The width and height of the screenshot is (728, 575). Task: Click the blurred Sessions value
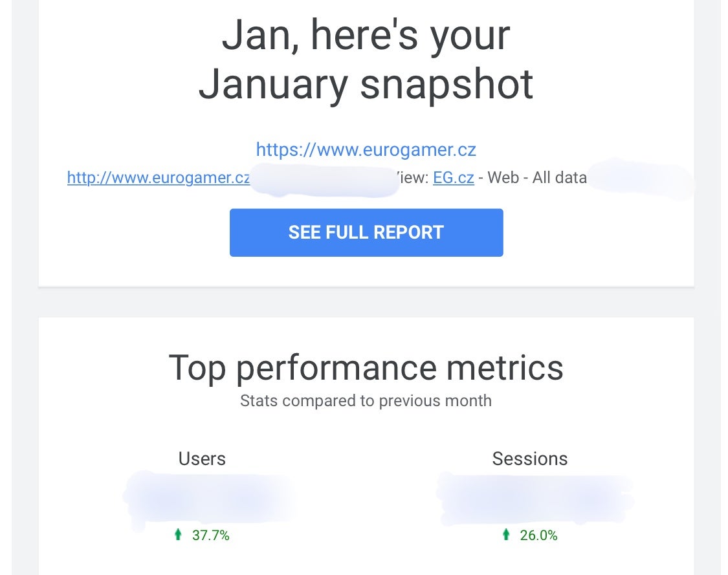[535, 499]
